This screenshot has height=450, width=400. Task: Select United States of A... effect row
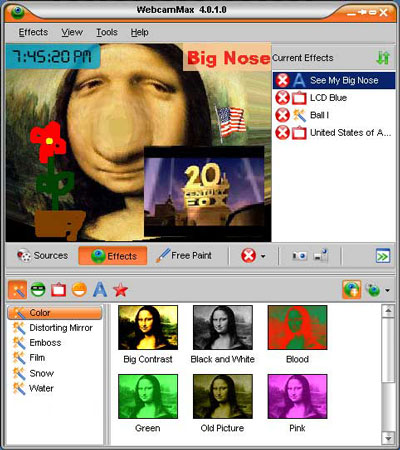click(x=334, y=133)
